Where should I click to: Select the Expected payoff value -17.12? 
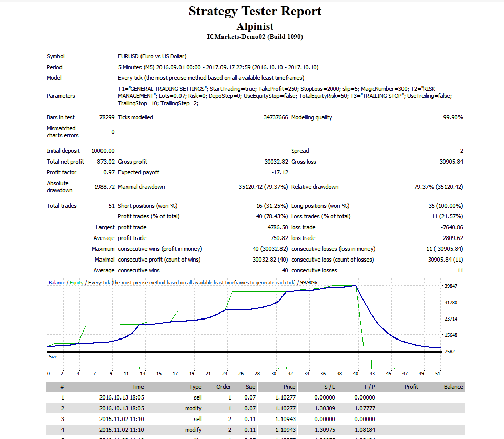(280, 172)
